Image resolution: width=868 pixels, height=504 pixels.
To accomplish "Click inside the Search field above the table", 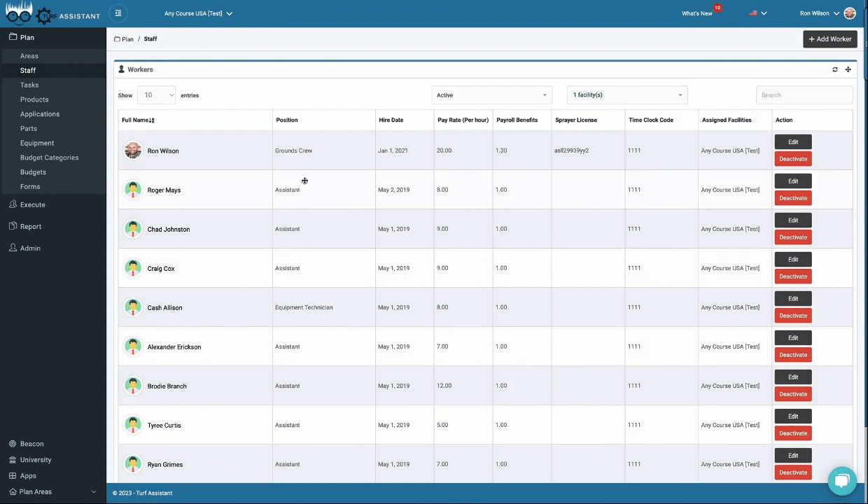I will pyautogui.click(x=804, y=94).
